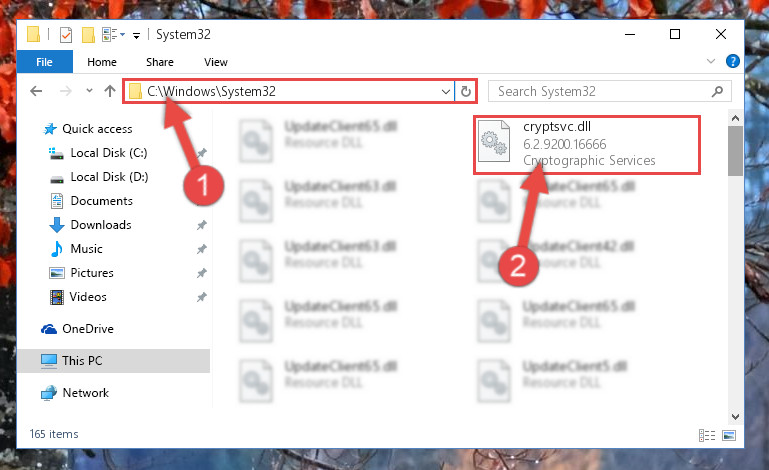Open Customize Quick Access Toolbar dropdown

pos(136,35)
